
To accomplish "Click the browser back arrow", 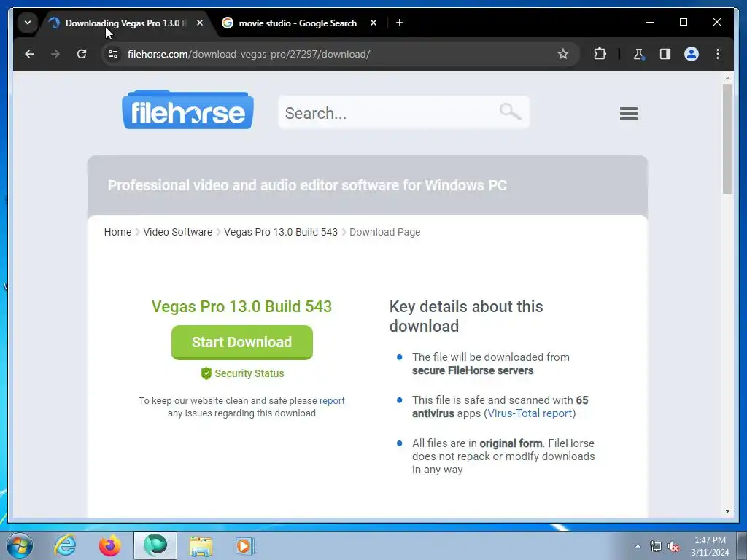I will pyautogui.click(x=29, y=54).
